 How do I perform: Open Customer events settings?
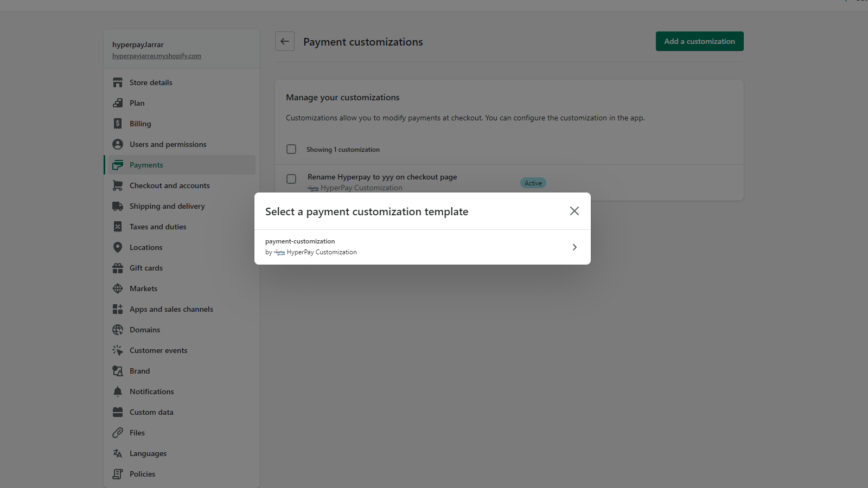pos(182,350)
